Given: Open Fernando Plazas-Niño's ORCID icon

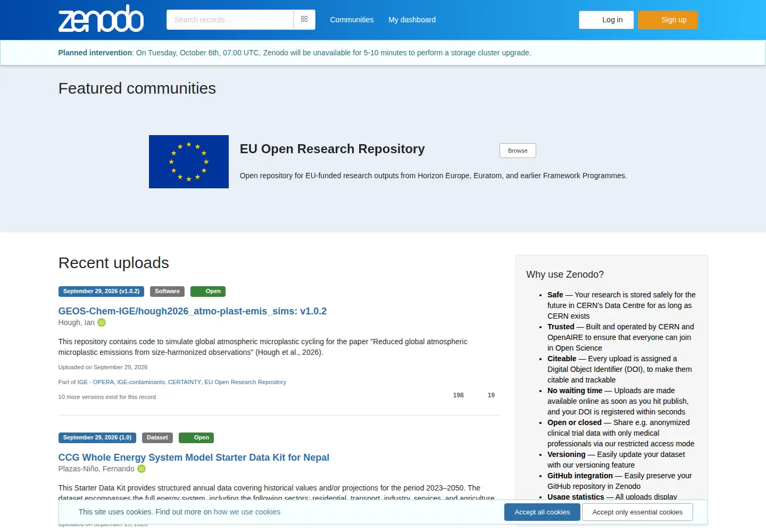Looking at the screenshot, I should (141, 469).
